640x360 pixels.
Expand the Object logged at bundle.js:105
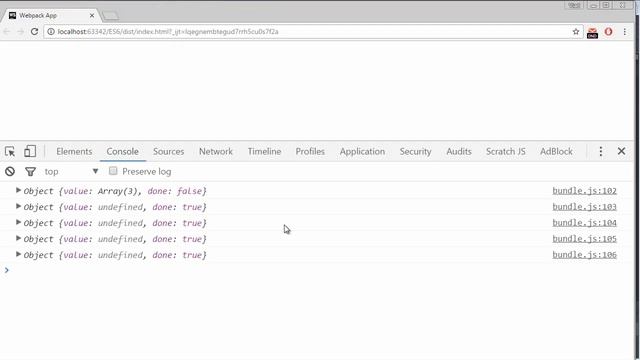coord(18,238)
